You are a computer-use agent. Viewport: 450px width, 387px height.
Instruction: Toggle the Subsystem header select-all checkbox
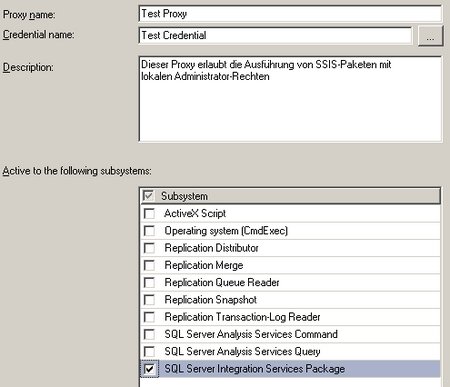pos(148,196)
